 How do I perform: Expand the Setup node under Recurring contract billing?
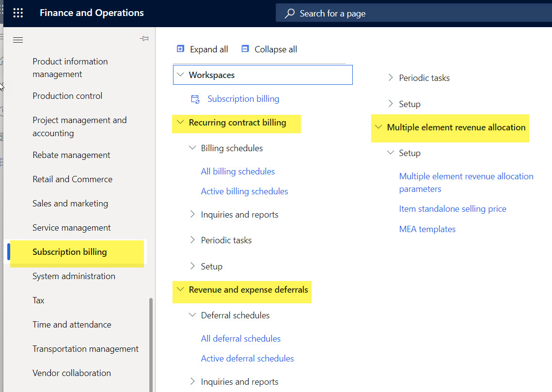pyautogui.click(x=193, y=266)
